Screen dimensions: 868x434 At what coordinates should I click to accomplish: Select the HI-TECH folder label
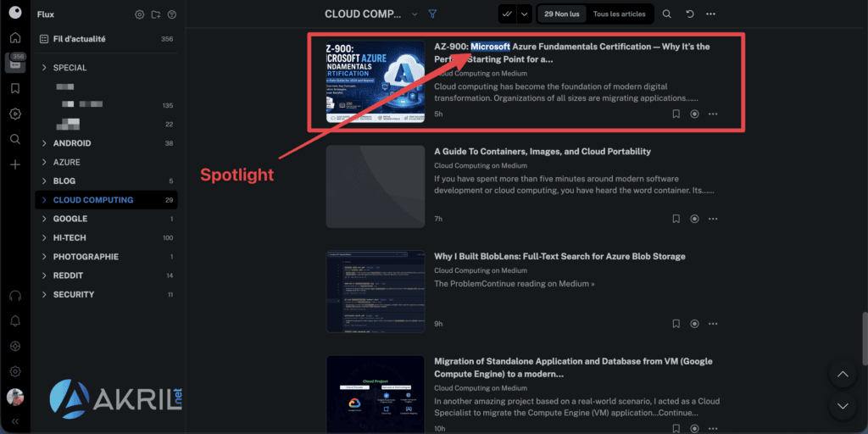pos(70,238)
